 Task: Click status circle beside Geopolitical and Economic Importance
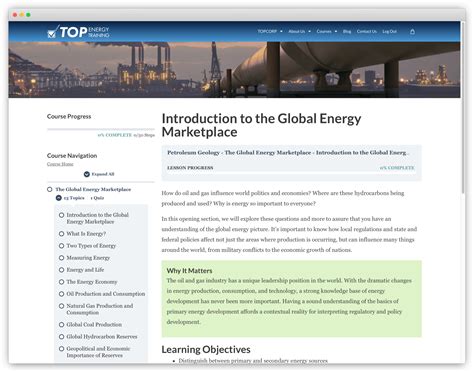click(62, 349)
